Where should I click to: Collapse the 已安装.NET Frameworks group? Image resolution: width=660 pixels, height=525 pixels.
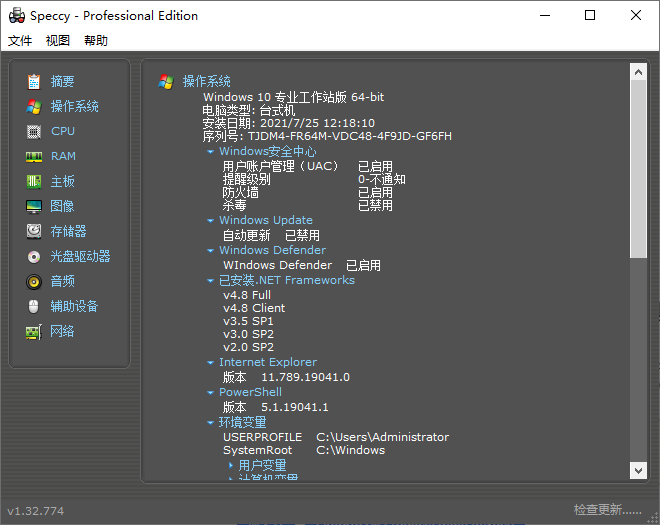click(x=210, y=281)
